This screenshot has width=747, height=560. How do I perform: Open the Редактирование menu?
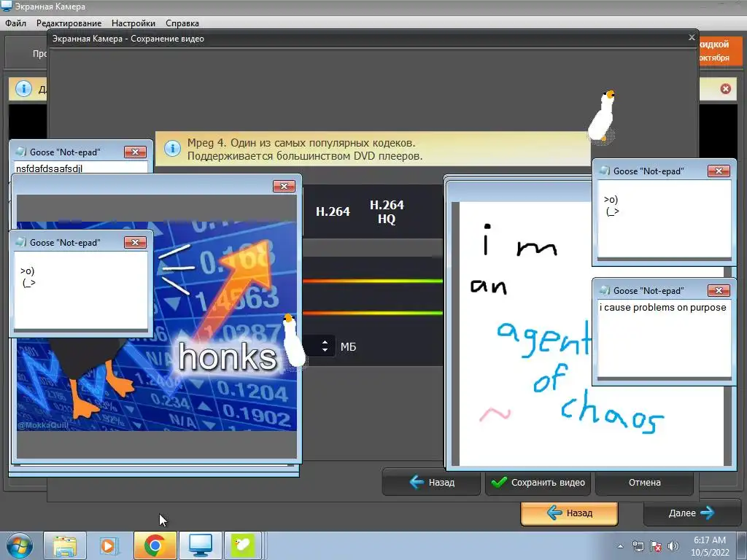pyautogui.click(x=69, y=23)
